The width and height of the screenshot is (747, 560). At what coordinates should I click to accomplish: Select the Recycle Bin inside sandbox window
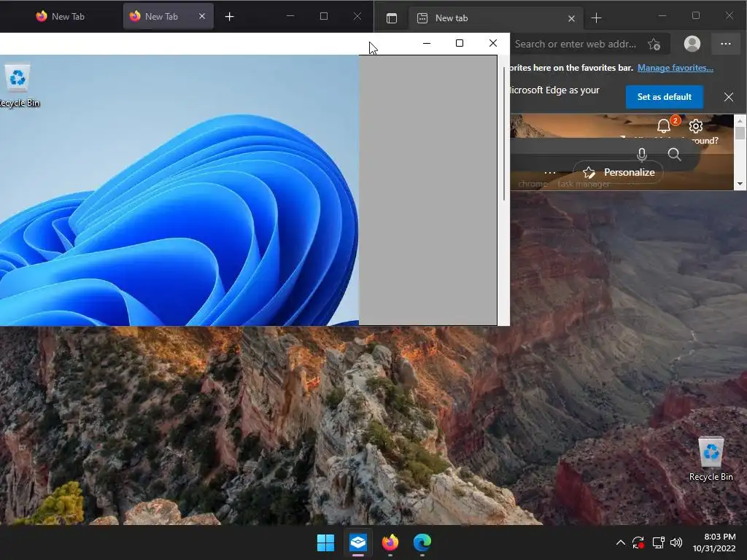18,86
